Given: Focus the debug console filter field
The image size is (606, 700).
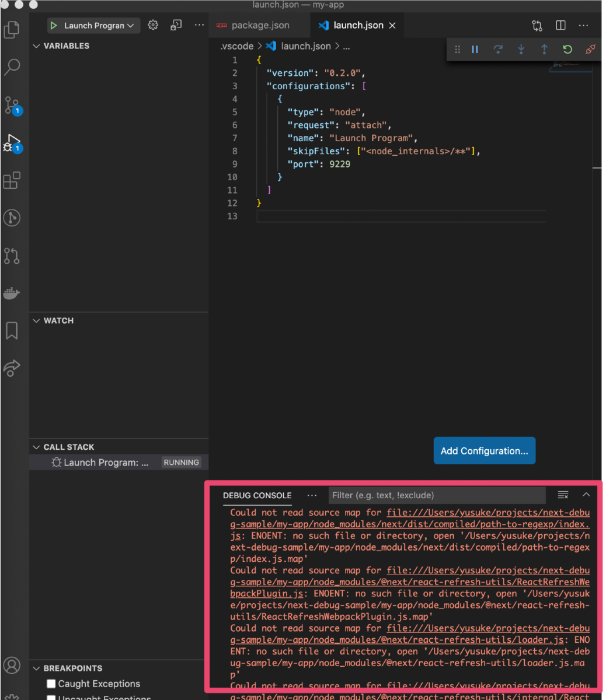Looking at the screenshot, I should [x=437, y=495].
